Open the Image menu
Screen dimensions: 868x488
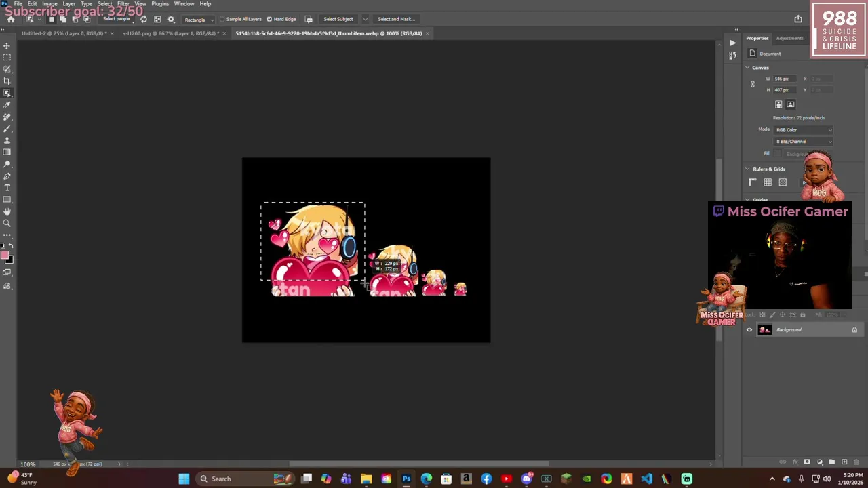point(50,4)
